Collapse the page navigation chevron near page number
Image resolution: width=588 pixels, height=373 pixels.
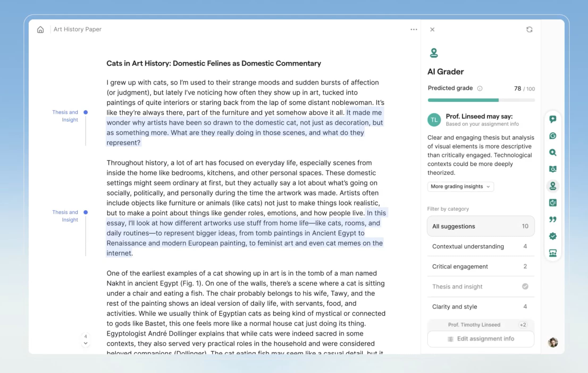86,343
